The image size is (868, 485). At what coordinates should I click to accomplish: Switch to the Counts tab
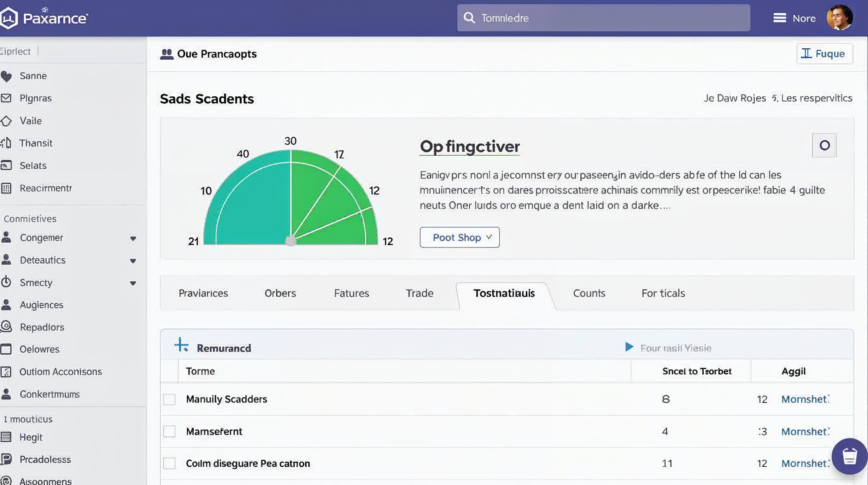tap(589, 293)
